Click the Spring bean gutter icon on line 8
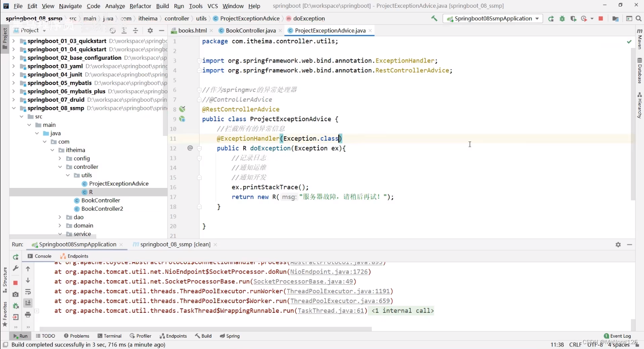The image size is (644, 349). pos(182,109)
